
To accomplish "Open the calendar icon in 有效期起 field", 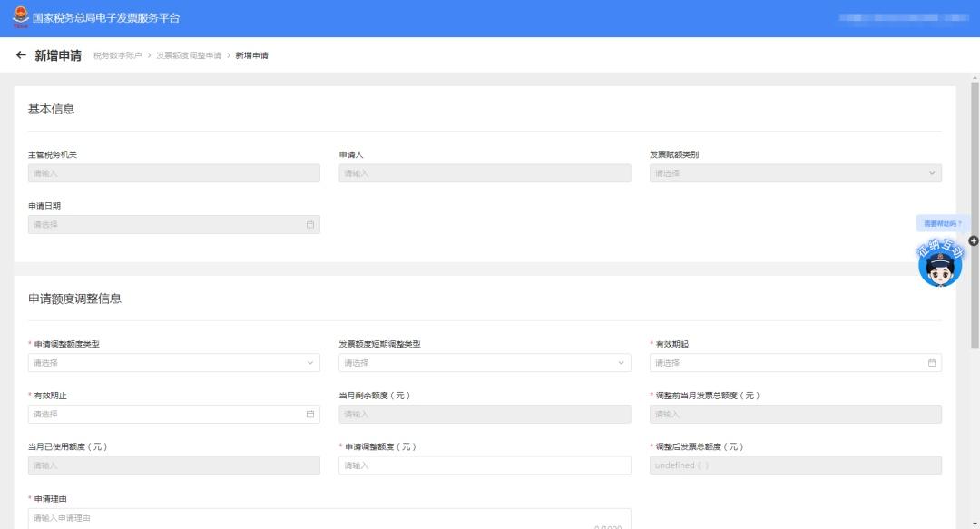I will (x=932, y=363).
